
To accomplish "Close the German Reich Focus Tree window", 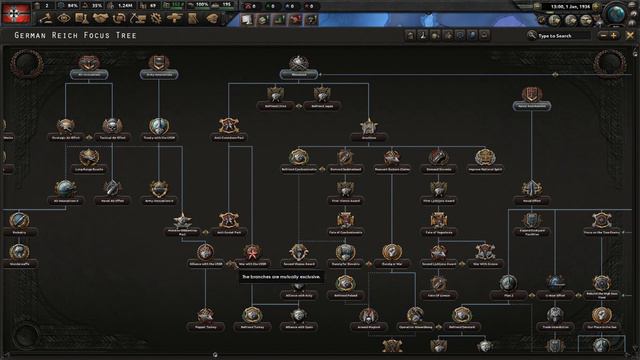I will (x=630, y=36).
